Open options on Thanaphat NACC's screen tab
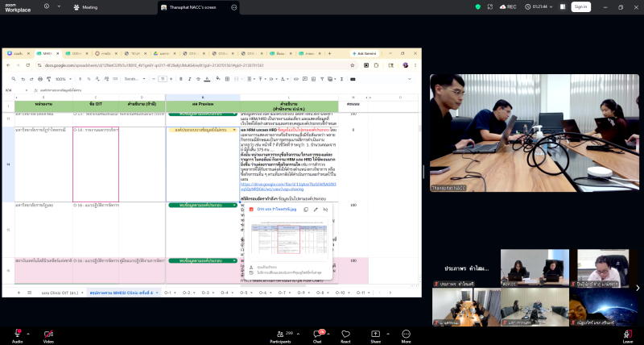644x345 pixels. pyautogui.click(x=233, y=7)
